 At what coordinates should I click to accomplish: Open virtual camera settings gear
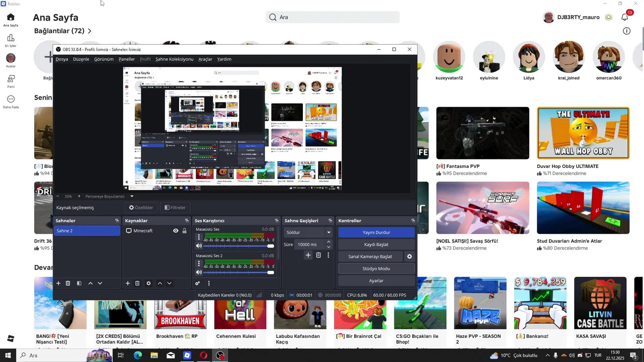pos(410,256)
